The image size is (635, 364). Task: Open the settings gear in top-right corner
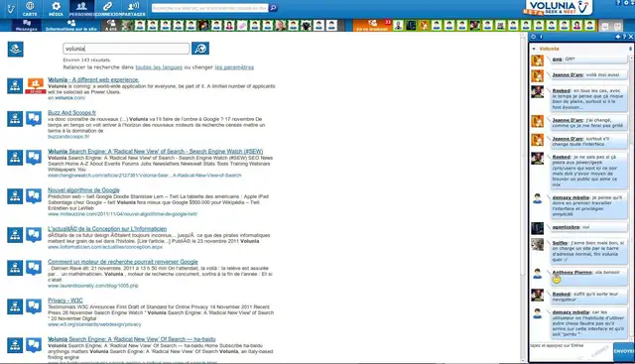tap(626, 3)
